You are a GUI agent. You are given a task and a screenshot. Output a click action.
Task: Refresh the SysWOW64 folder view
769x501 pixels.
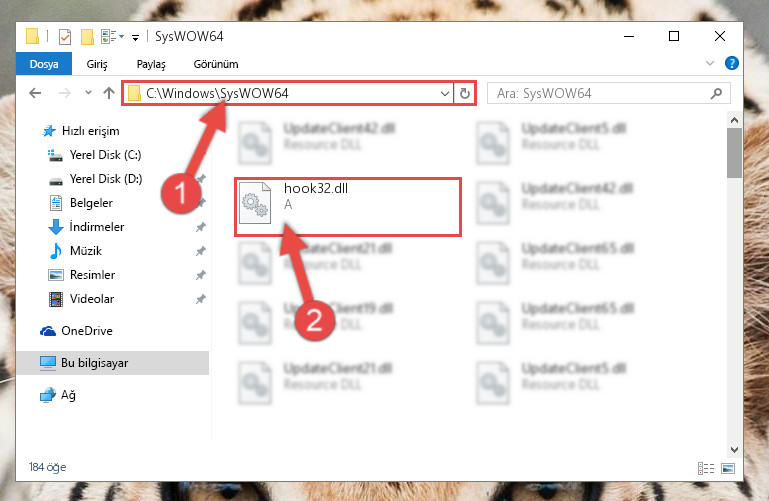pos(464,93)
